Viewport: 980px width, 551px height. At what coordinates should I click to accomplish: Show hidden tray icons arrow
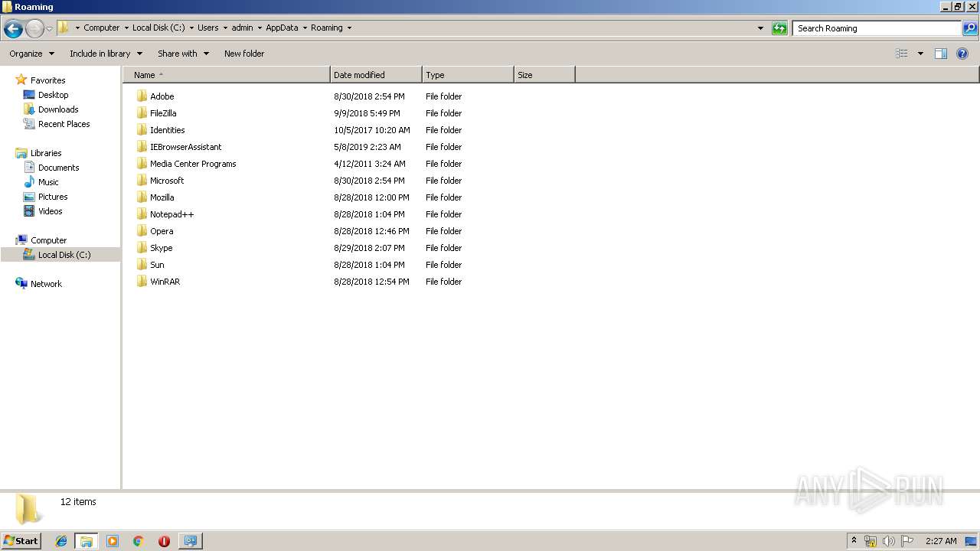pos(854,541)
